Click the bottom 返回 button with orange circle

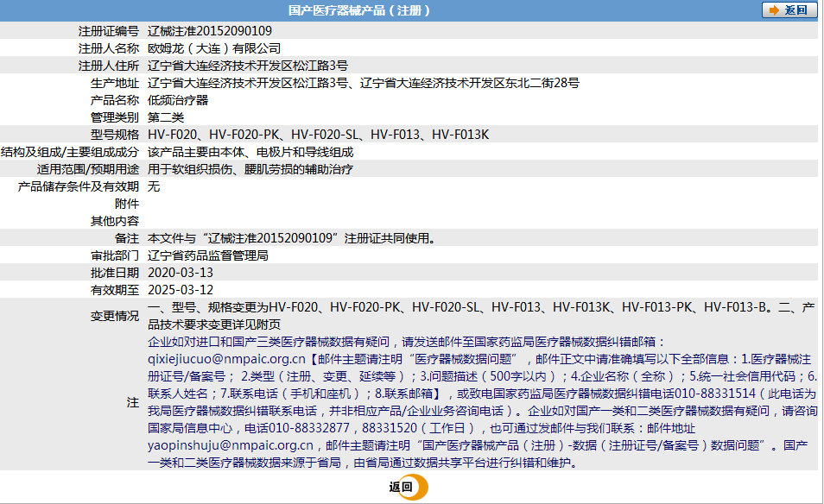coord(408,488)
